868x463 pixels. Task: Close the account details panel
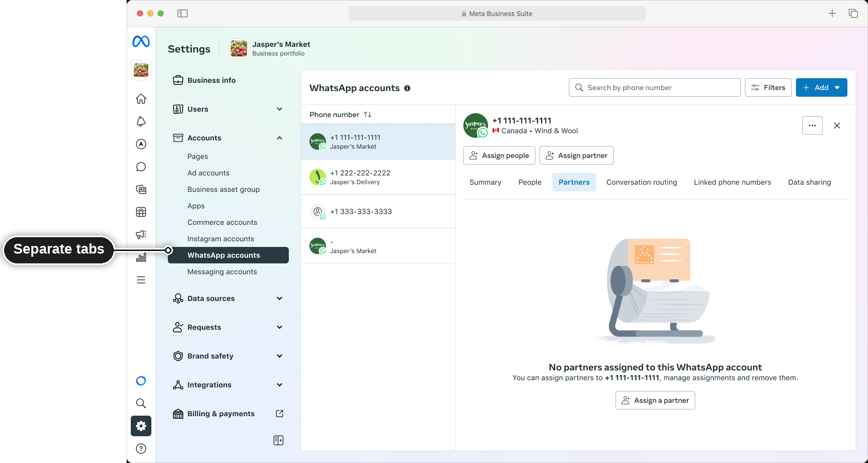point(837,126)
